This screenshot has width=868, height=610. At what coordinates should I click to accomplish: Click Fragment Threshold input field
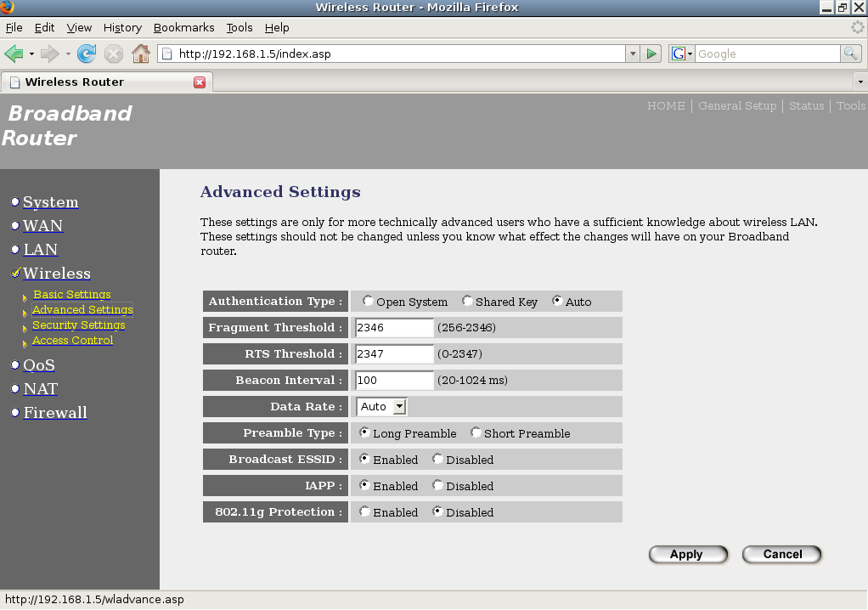point(394,328)
